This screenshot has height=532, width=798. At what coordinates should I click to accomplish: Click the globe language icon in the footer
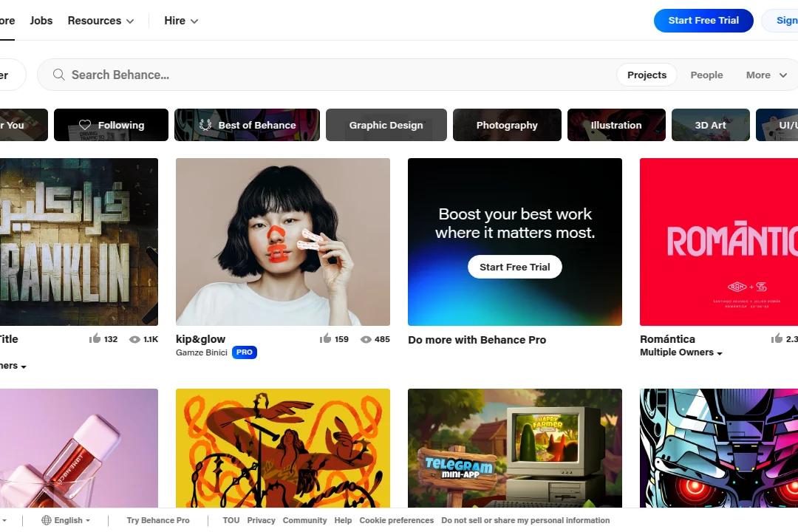pos(46,520)
